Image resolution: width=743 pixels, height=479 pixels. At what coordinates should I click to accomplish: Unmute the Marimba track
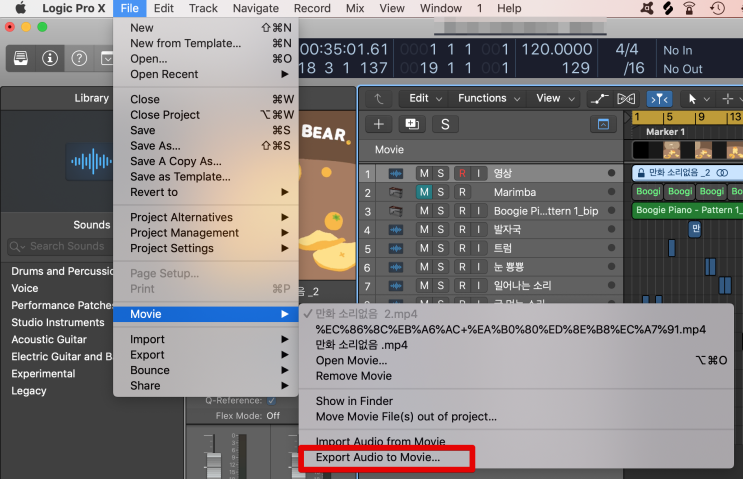[424, 192]
